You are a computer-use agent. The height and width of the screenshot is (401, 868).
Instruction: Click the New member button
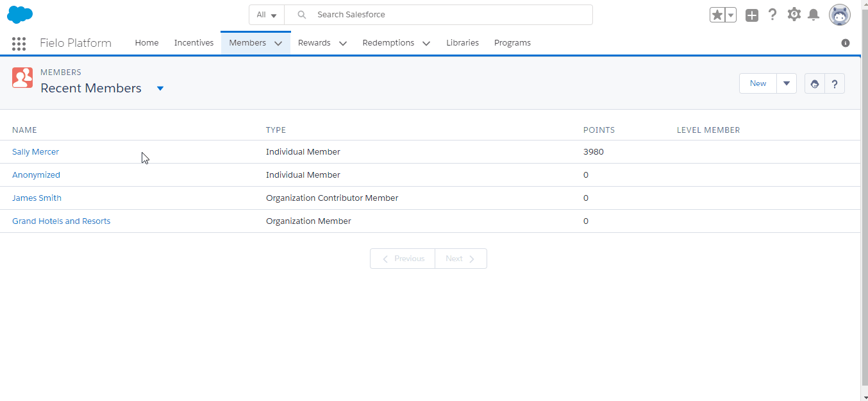click(x=758, y=83)
